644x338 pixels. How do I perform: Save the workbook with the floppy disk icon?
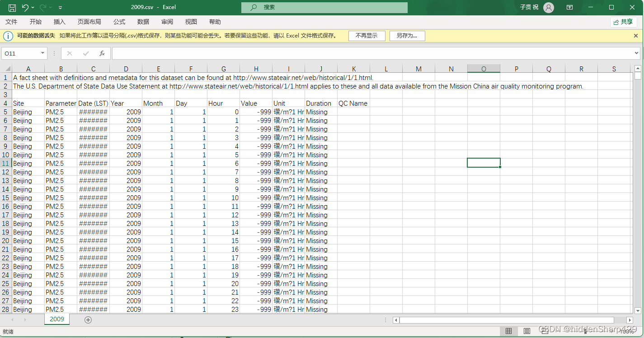[12, 7]
